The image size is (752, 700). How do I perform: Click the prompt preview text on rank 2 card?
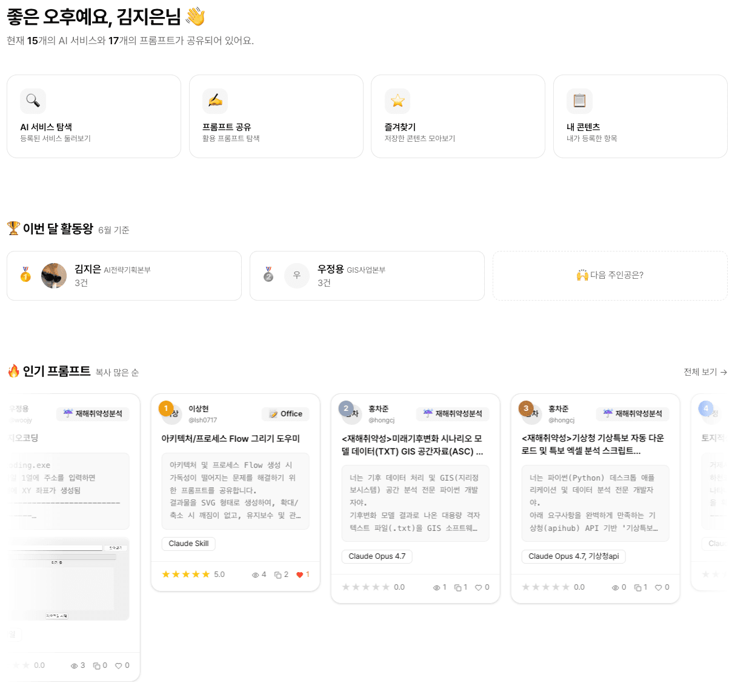pyautogui.click(x=415, y=503)
